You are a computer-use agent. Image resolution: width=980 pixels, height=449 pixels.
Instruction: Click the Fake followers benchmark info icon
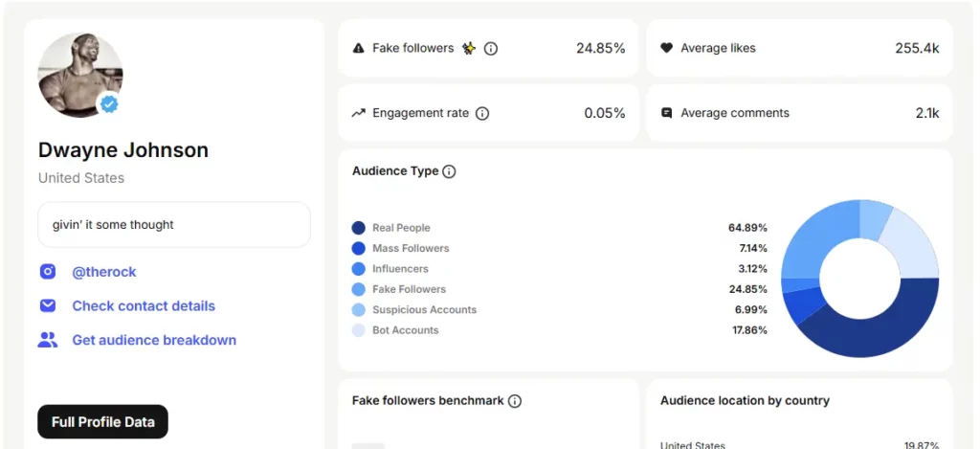click(514, 401)
